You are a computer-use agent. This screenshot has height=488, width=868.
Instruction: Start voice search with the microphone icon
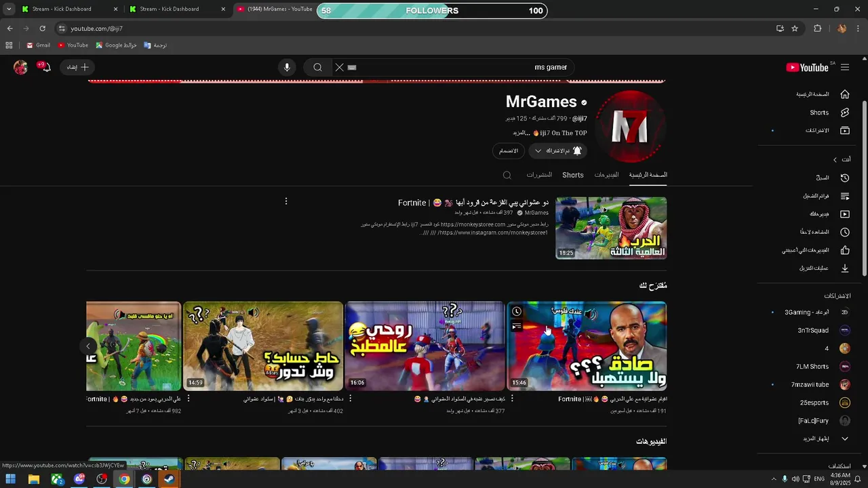click(287, 67)
